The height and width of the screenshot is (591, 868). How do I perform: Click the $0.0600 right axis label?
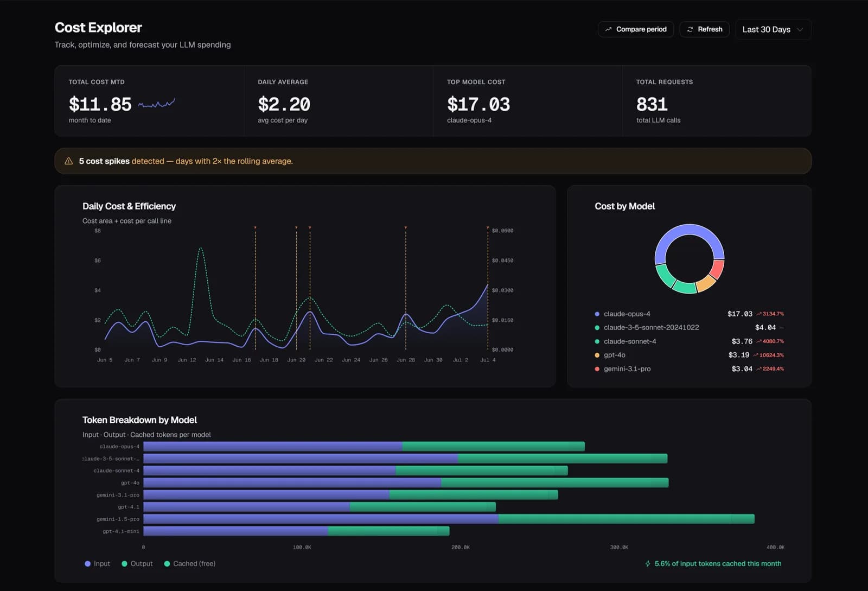(x=502, y=231)
